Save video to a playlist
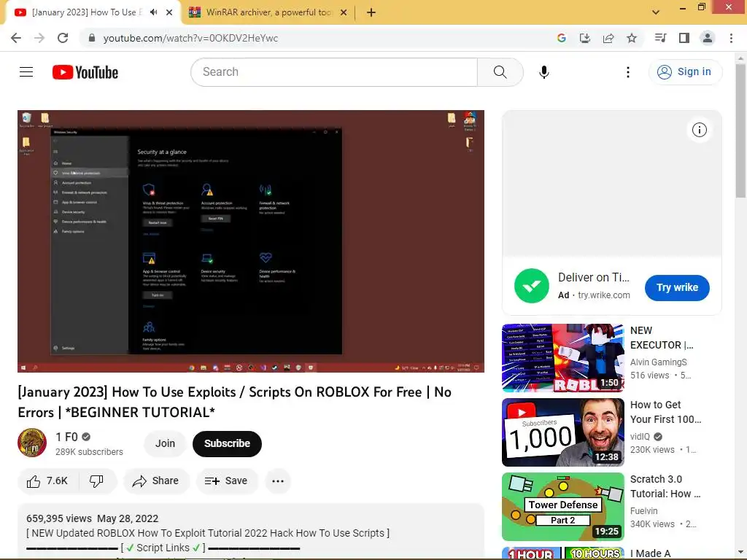This screenshot has height=560, width=747. click(226, 481)
